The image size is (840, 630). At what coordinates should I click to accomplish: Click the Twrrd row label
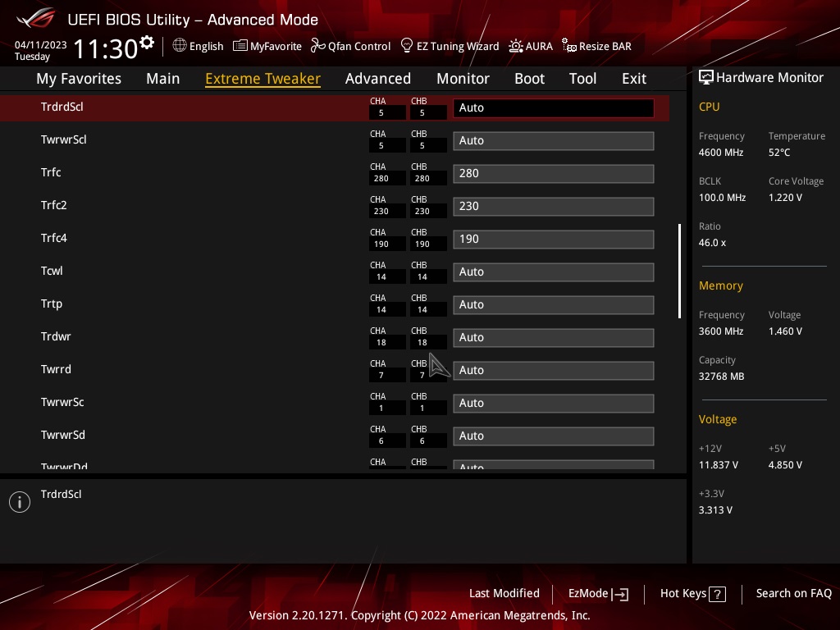[x=56, y=369]
